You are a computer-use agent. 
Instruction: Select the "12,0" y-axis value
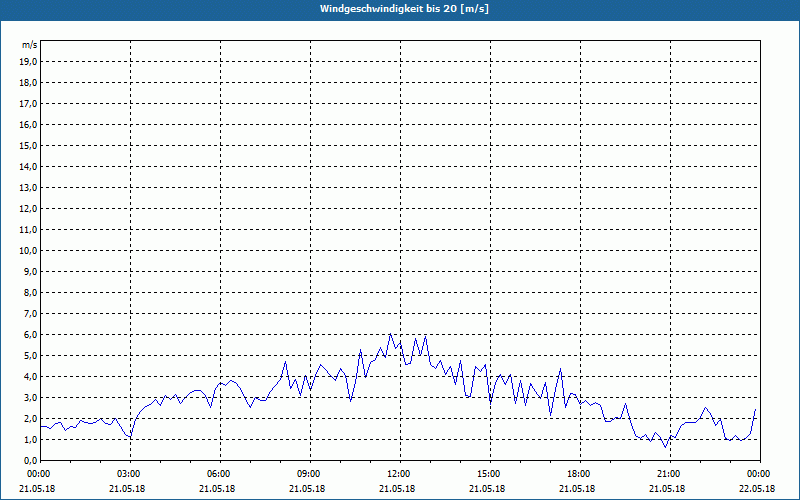click(28, 208)
